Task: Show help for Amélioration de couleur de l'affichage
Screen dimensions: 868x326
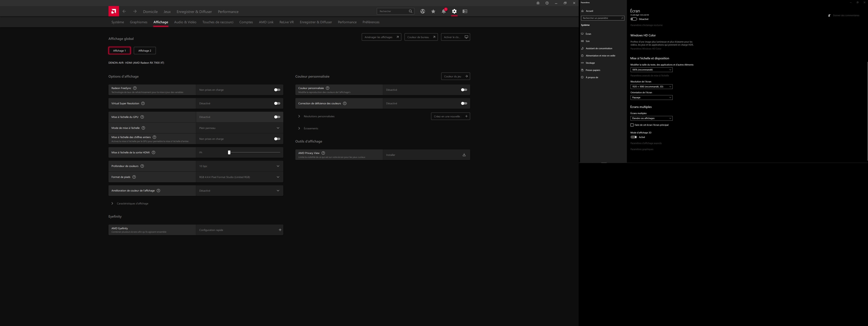Action: [x=158, y=191]
